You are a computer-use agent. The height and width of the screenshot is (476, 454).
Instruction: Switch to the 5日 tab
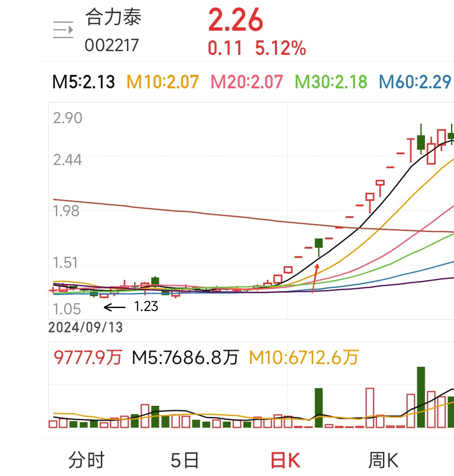184,460
